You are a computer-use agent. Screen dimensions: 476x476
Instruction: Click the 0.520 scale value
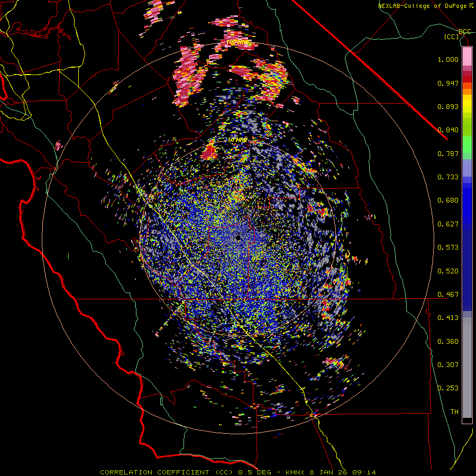[x=448, y=271]
